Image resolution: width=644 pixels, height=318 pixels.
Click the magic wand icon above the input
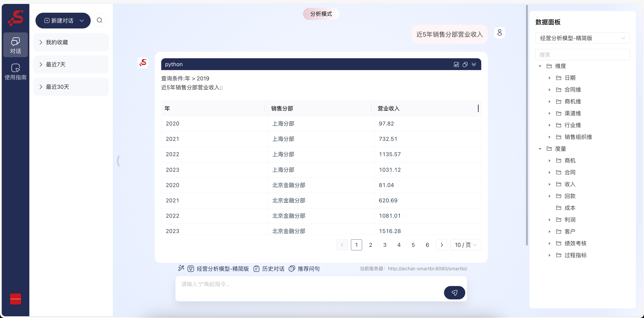[x=181, y=268]
